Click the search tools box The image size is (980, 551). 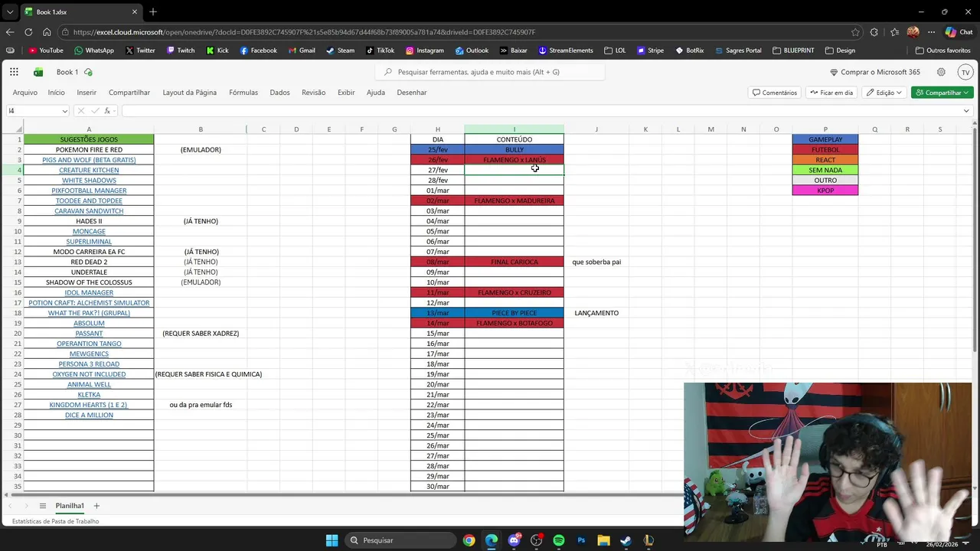tap(490, 72)
